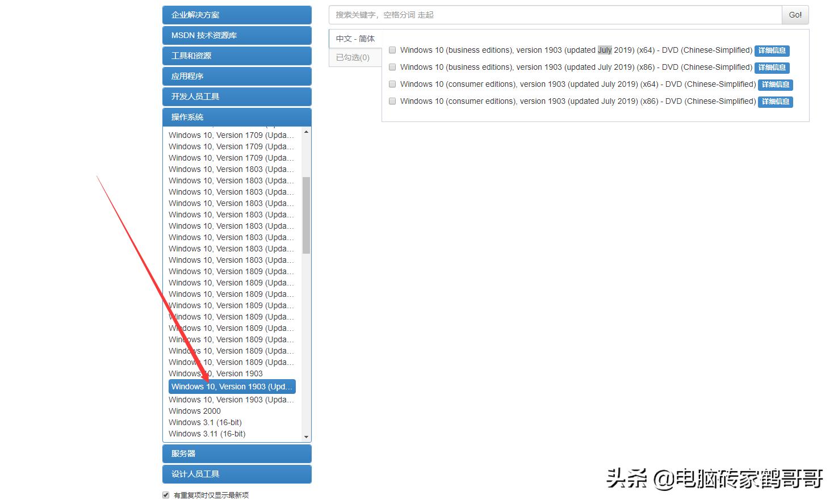838x504 pixels.
Task: Show 详细信息 for business editions x86
Action: (x=772, y=68)
